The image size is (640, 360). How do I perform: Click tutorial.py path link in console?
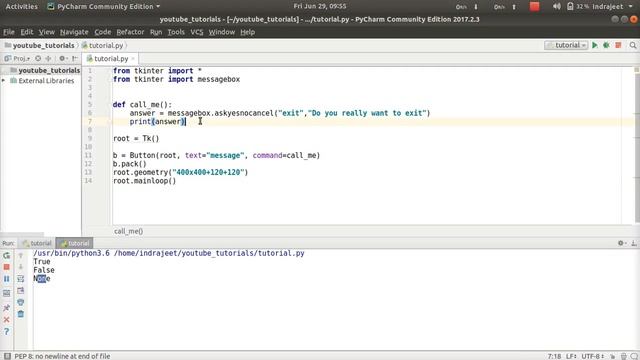pos(209,253)
